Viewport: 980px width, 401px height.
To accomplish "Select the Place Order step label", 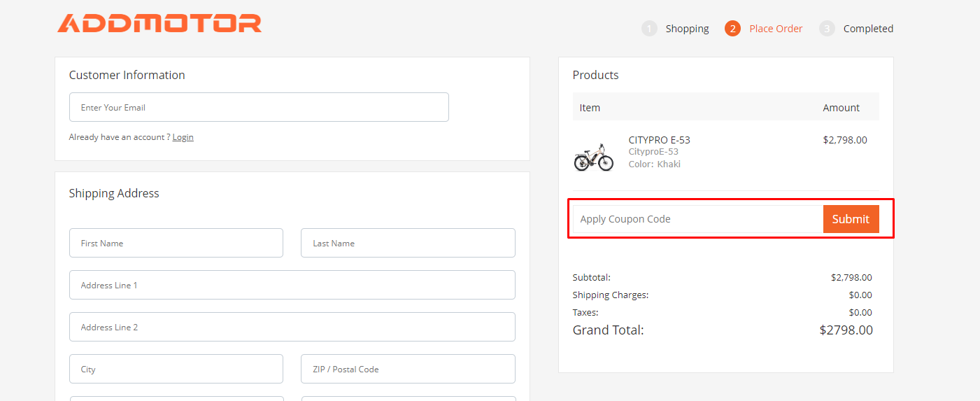I will click(776, 29).
